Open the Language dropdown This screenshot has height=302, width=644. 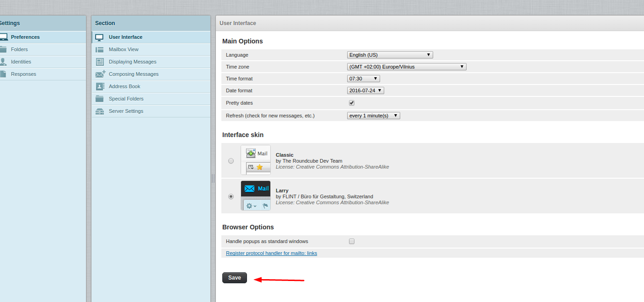click(389, 54)
